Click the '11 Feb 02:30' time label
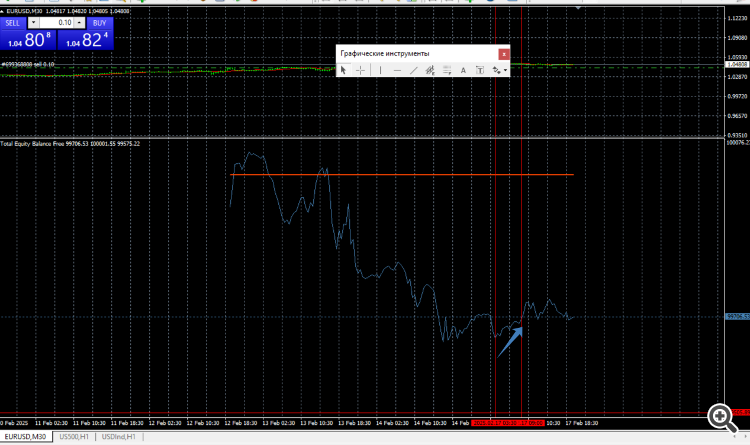750x445 pixels. point(51,423)
